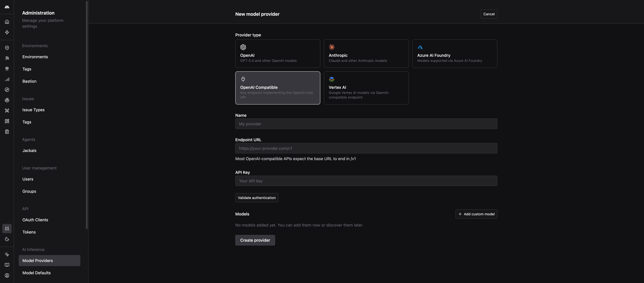
Task: Click the compass icon in the sidebar
Action: click(7, 90)
